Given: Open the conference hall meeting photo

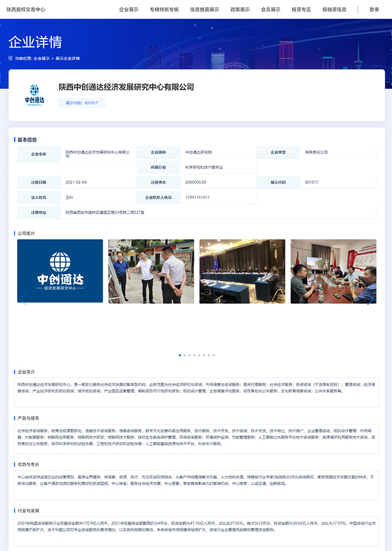Looking at the screenshot, I should click(242, 271).
